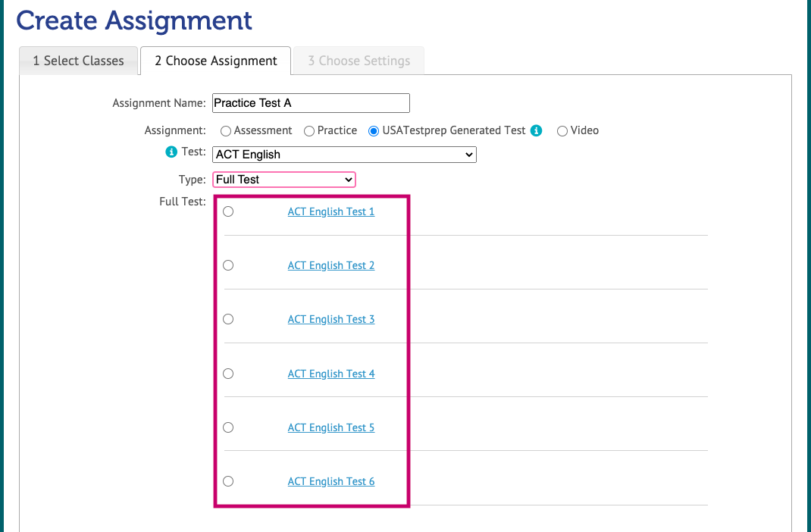Choose the radio button for ACT English Test 5
This screenshot has height=532, width=811.
point(228,427)
